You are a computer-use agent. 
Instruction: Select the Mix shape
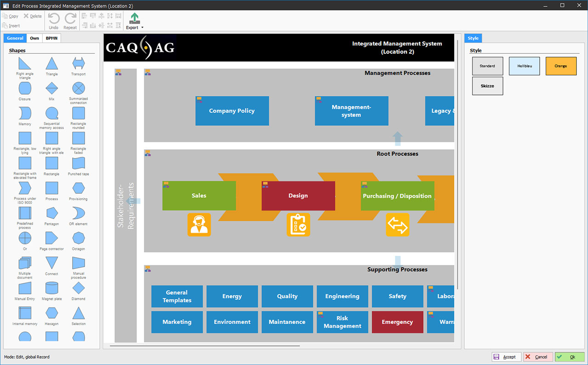(x=52, y=88)
